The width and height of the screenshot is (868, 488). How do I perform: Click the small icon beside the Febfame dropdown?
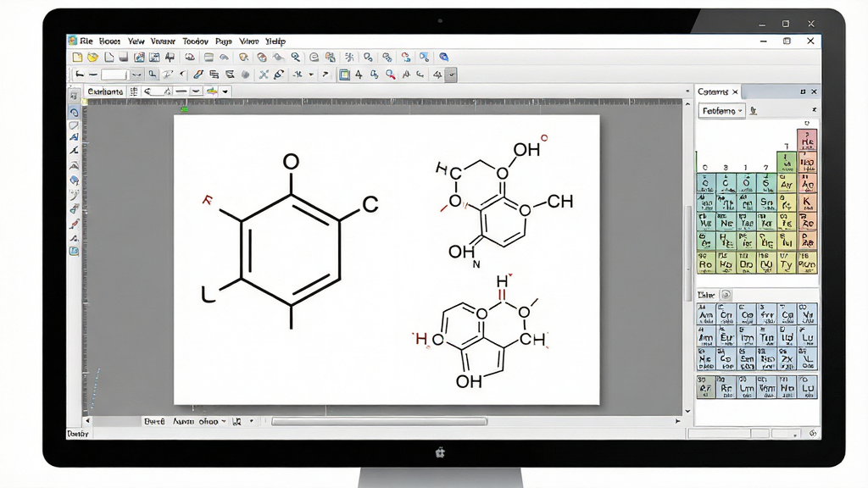754,111
